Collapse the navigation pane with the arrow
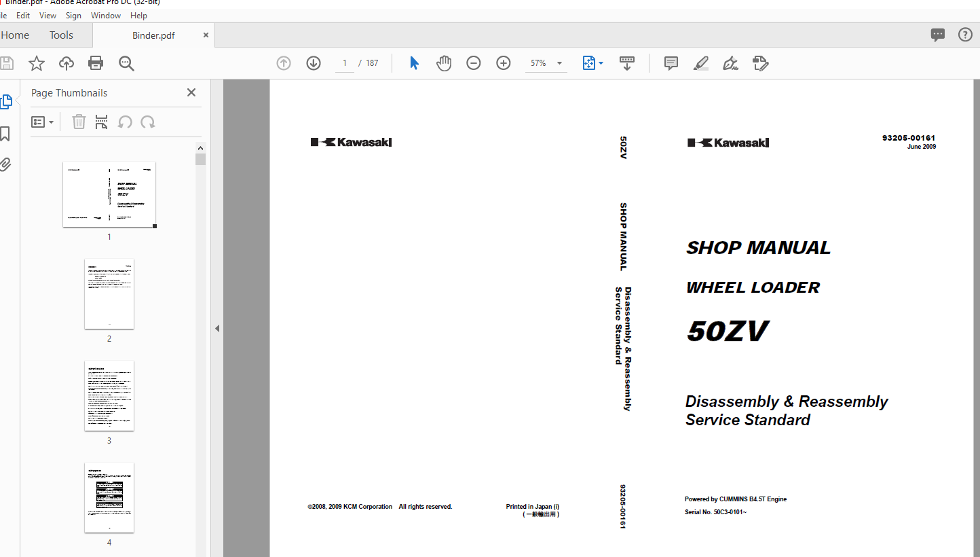 [217, 328]
